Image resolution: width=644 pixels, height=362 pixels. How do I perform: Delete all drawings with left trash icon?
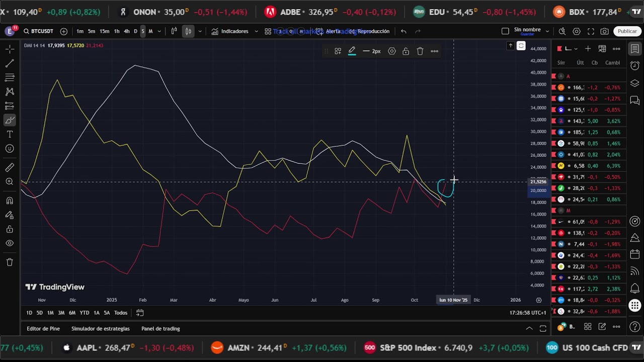pyautogui.click(x=10, y=262)
